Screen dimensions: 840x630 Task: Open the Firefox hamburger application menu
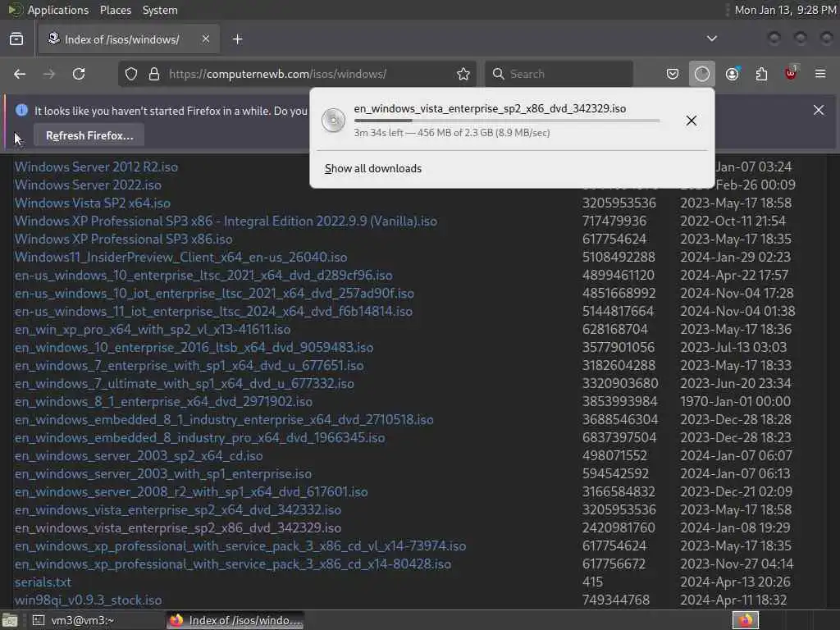point(820,74)
